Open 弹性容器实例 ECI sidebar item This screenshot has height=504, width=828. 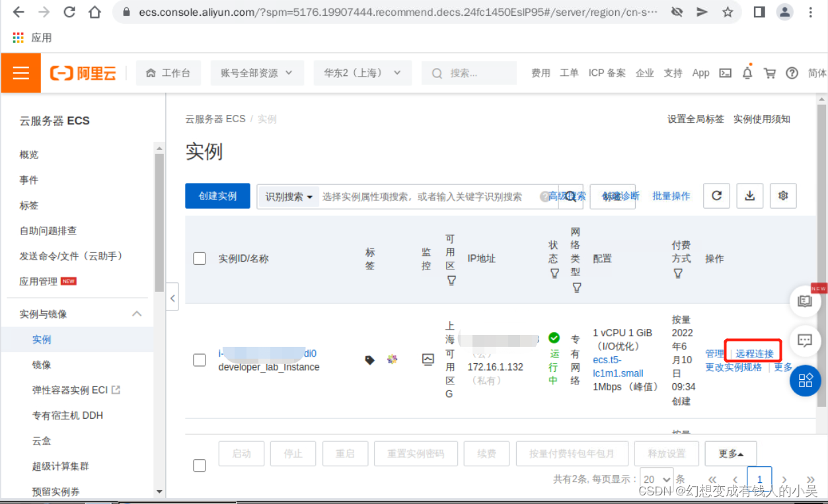[x=76, y=390]
